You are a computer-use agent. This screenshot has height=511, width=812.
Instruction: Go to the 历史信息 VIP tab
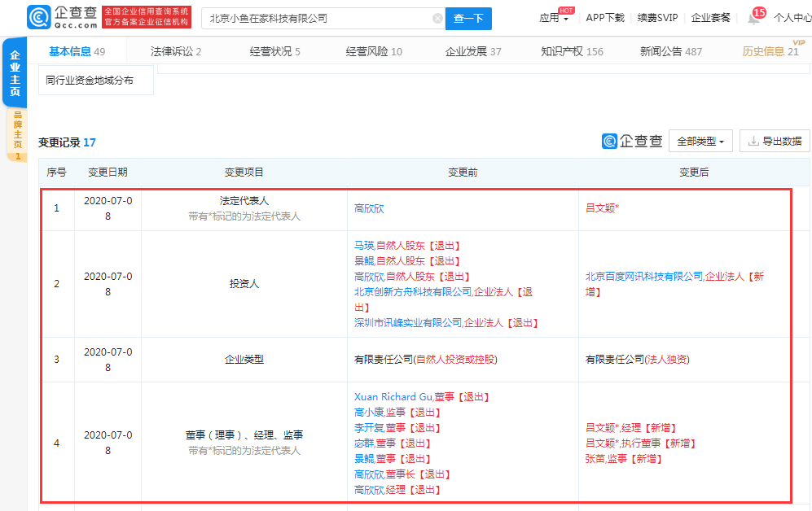point(770,51)
